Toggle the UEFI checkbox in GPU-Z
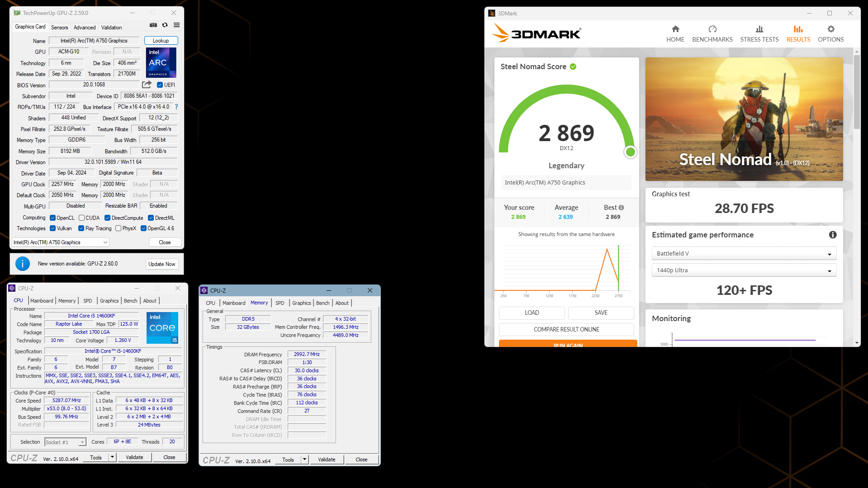 [160, 85]
